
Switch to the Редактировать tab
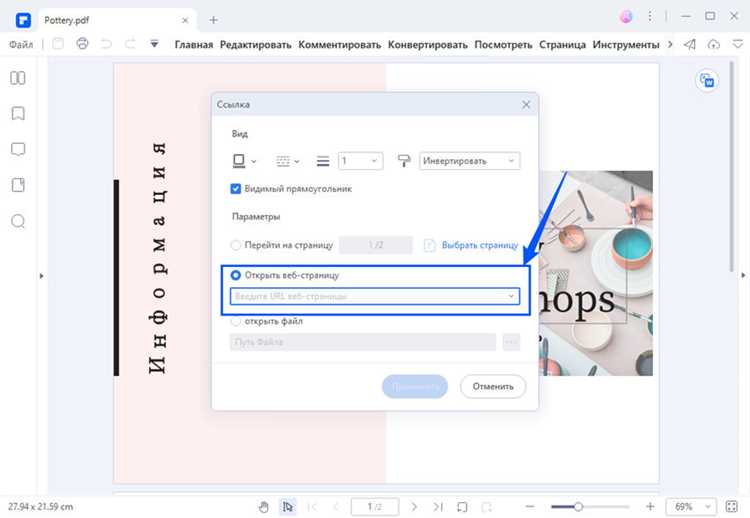pos(255,44)
